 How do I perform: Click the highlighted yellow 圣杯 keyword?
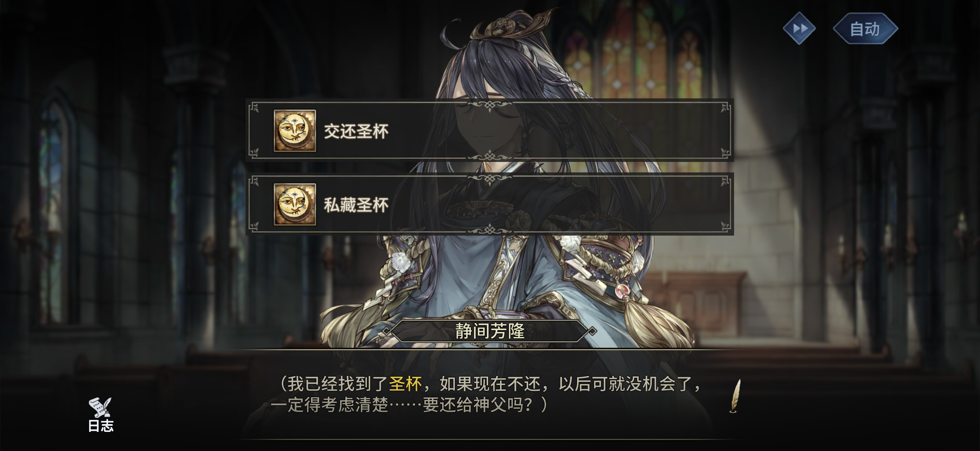405,384
